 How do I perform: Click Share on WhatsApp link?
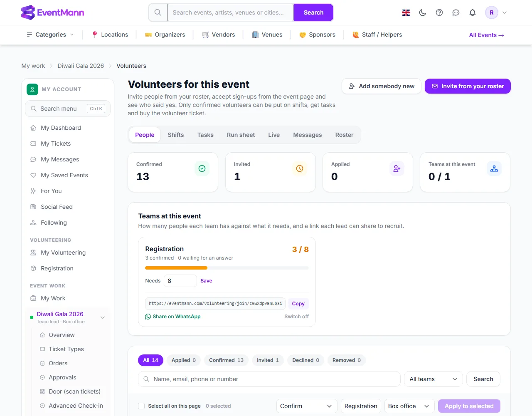click(173, 317)
